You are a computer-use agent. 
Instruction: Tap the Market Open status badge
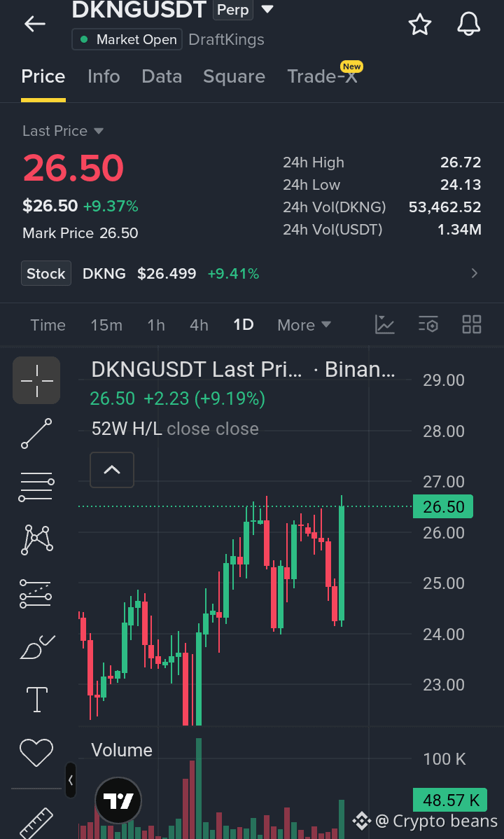(x=127, y=40)
